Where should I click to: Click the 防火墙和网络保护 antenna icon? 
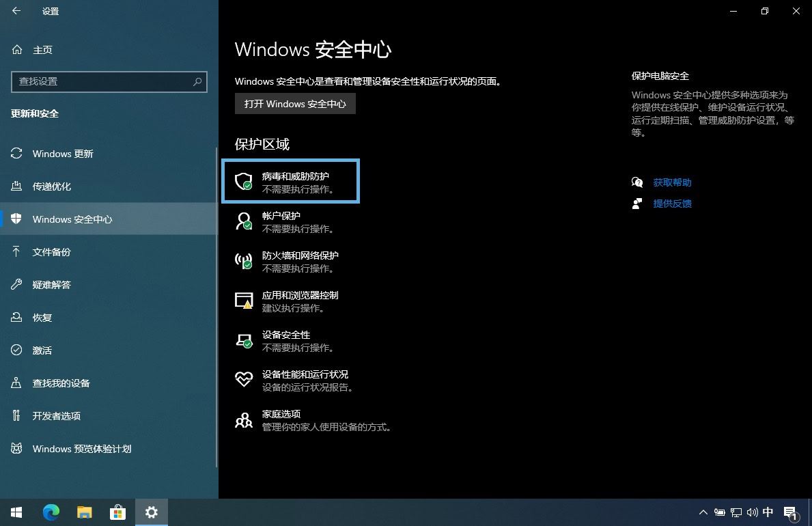[x=243, y=261]
